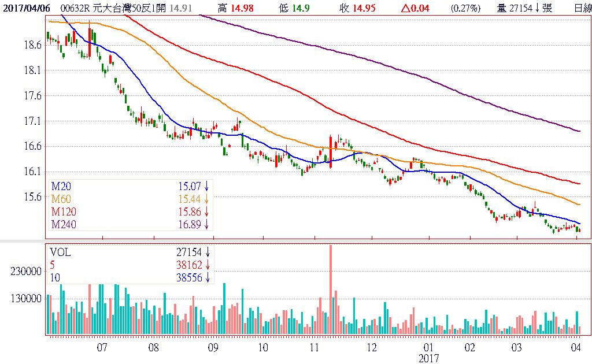This screenshot has height=364, width=592.
Task: Click the down arrow beside VOL 27154
Action: pos(206,252)
